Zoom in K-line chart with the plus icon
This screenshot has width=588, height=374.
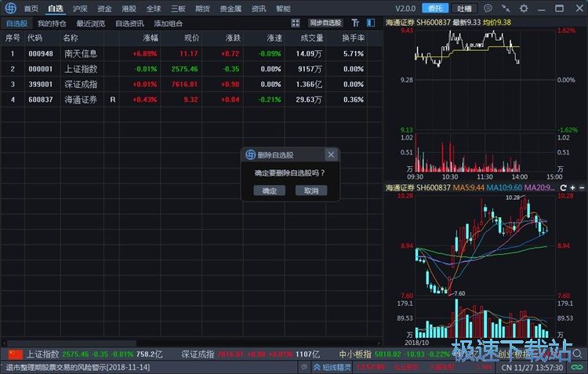pyautogui.click(x=572, y=187)
